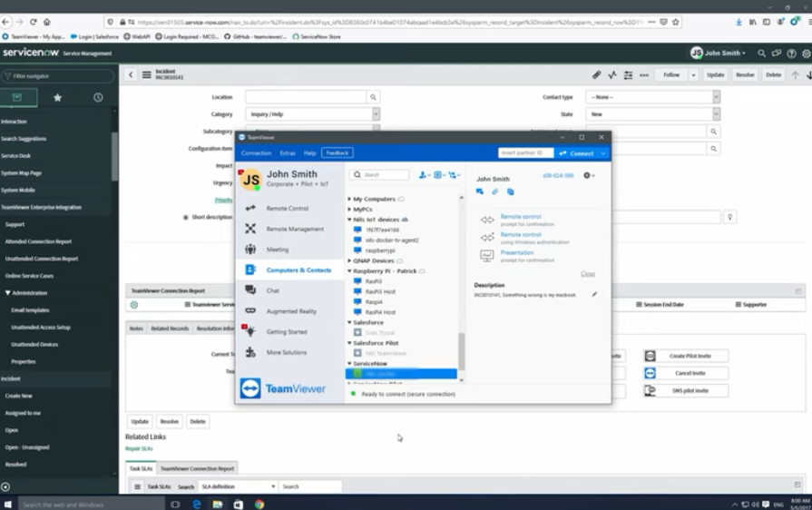Click the Location field lookup magnifier
The image size is (812, 510).
click(x=373, y=97)
